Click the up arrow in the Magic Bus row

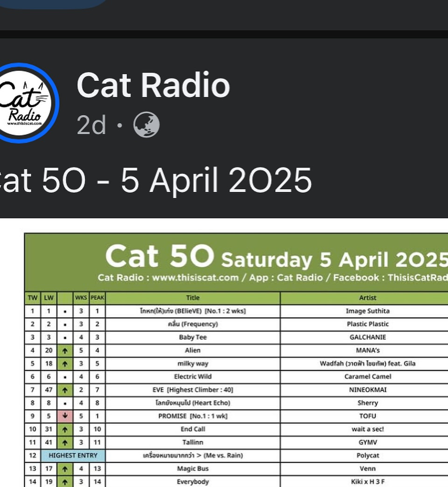(65, 469)
